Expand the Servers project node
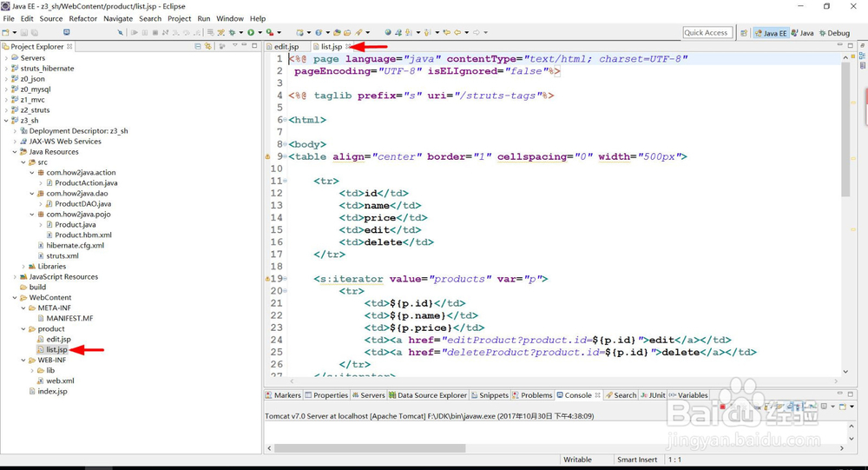Screen dimensions: 868x470 (6, 57)
